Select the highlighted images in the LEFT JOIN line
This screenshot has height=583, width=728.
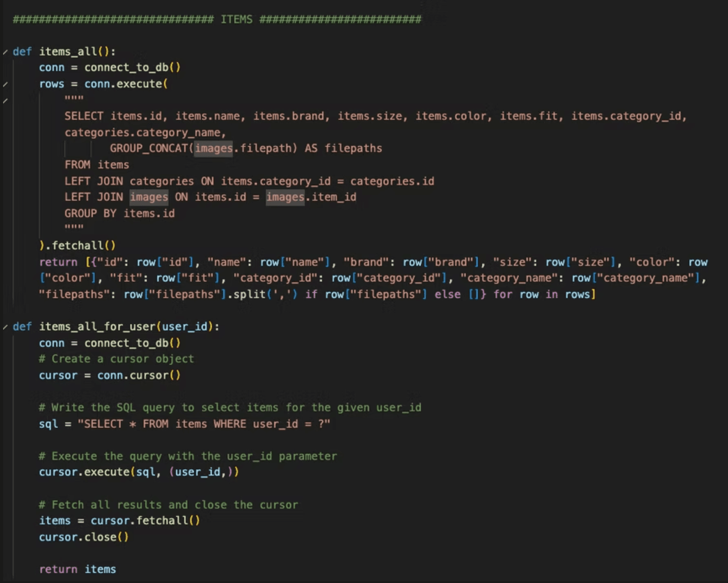(x=149, y=197)
